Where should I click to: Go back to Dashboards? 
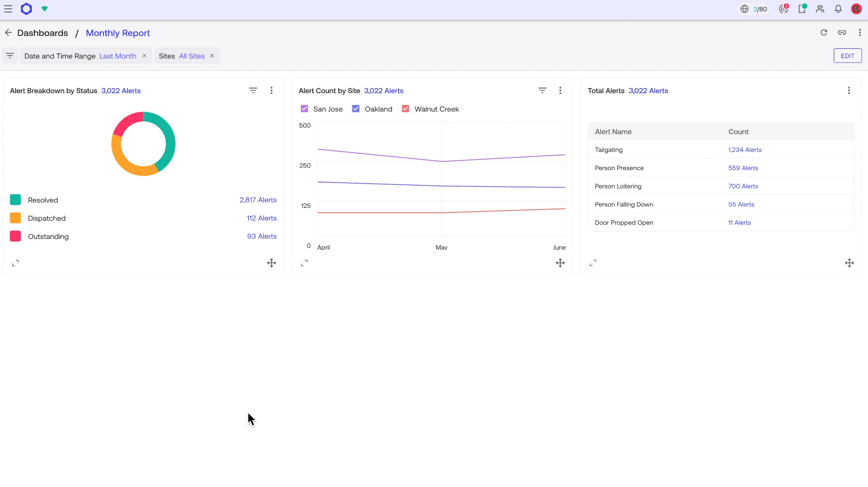pyautogui.click(x=43, y=33)
